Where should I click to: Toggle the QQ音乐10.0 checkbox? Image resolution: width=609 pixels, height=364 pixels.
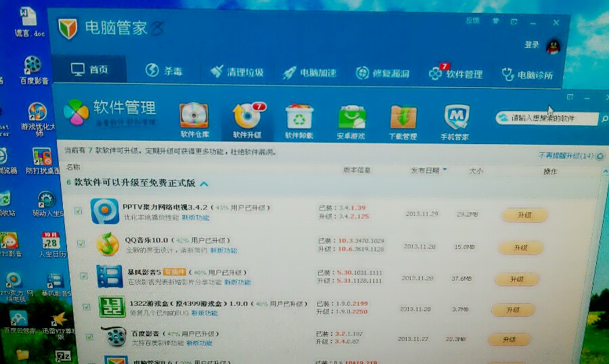coord(81,244)
